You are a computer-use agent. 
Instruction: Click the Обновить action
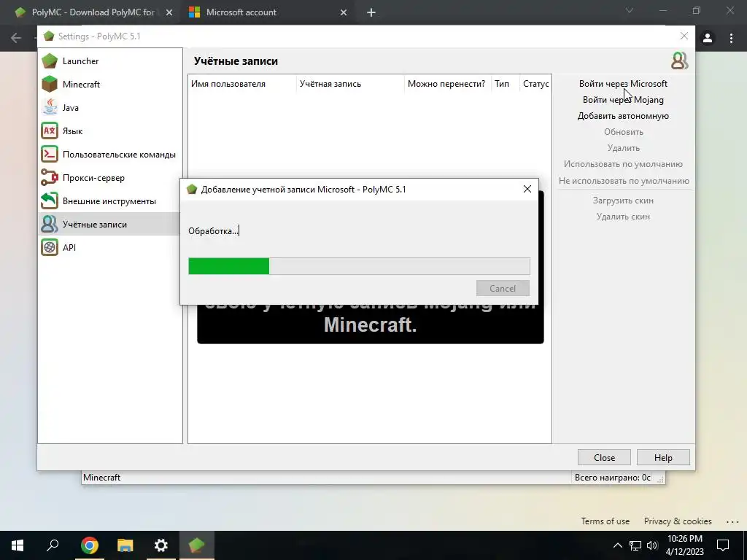click(x=624, y=132)
